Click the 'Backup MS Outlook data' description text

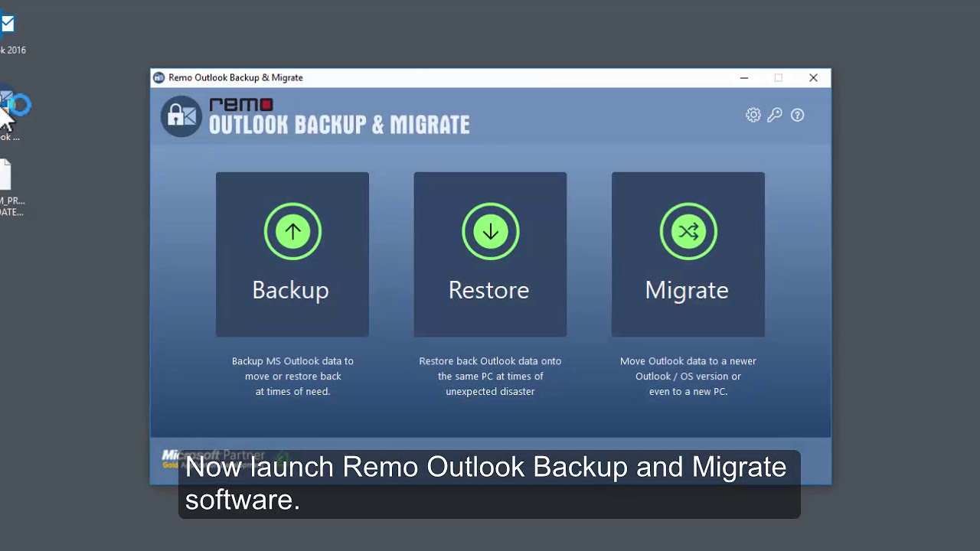point(292,376)
